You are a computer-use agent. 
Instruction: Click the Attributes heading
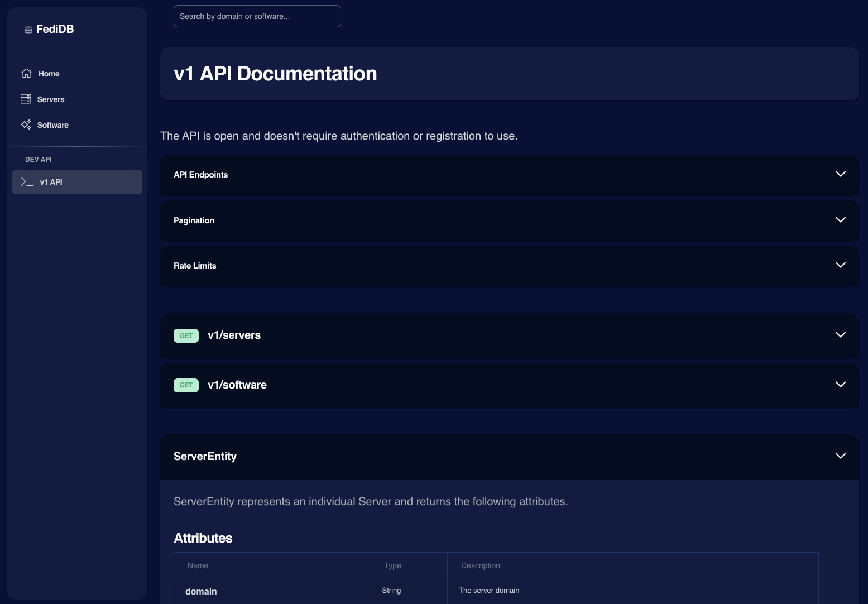pyautogui.click(x=203, y=538)
